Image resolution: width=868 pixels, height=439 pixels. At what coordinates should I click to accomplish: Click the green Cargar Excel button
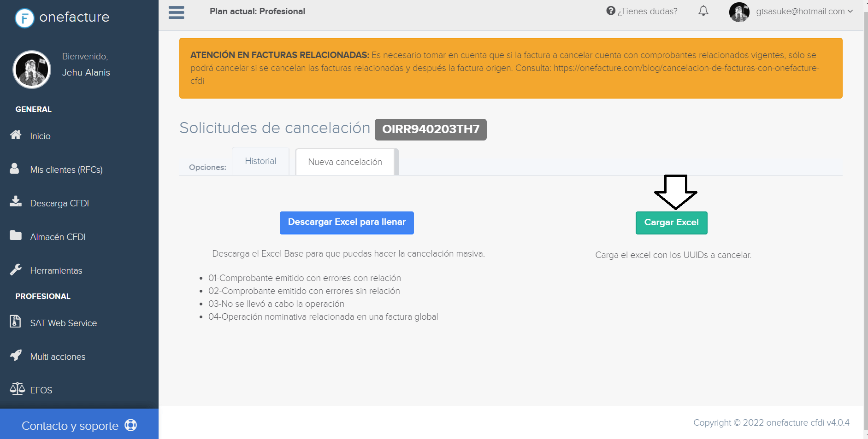(x=671, y=222)
